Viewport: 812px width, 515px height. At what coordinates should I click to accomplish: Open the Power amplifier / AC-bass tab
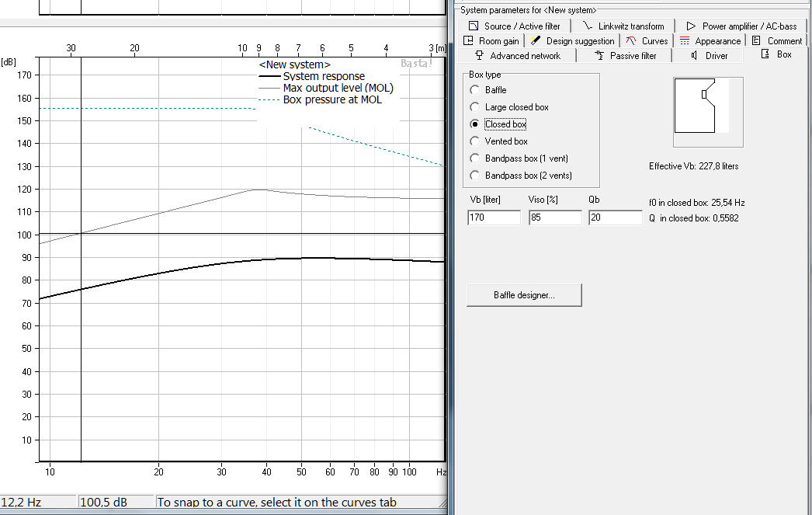[741, 26]
